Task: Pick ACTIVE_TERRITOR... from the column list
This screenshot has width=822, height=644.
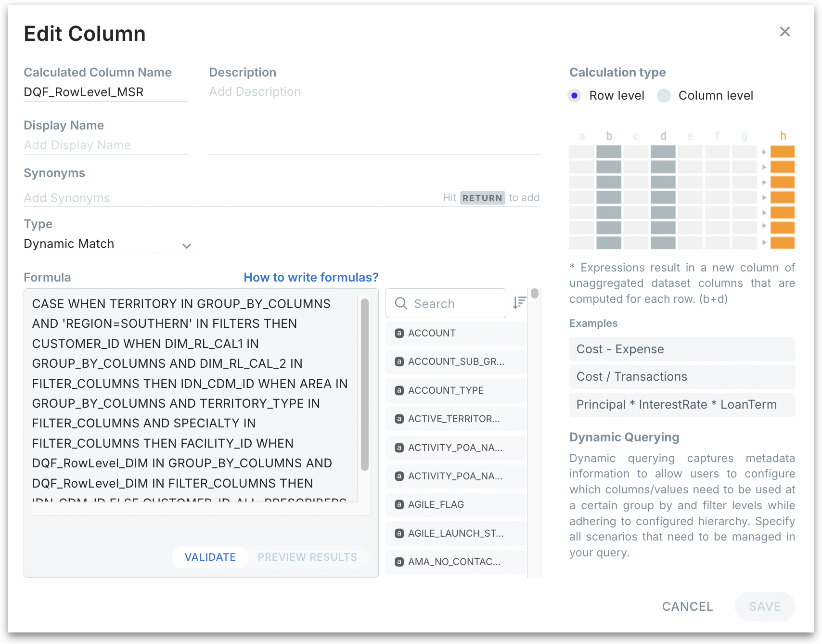Action: [454, 419]
